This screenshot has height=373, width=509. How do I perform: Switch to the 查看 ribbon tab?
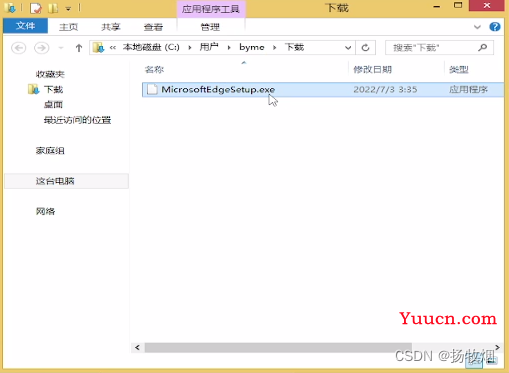[153, 27]
